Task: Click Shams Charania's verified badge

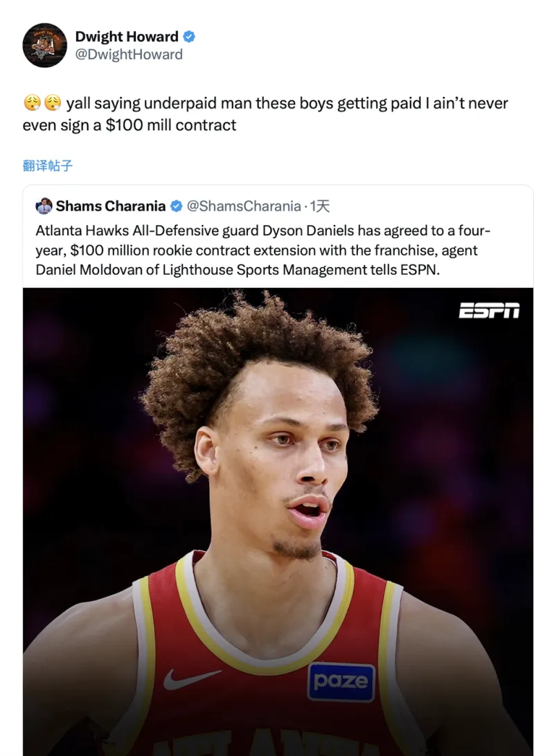Action: [x=177, y=206]
